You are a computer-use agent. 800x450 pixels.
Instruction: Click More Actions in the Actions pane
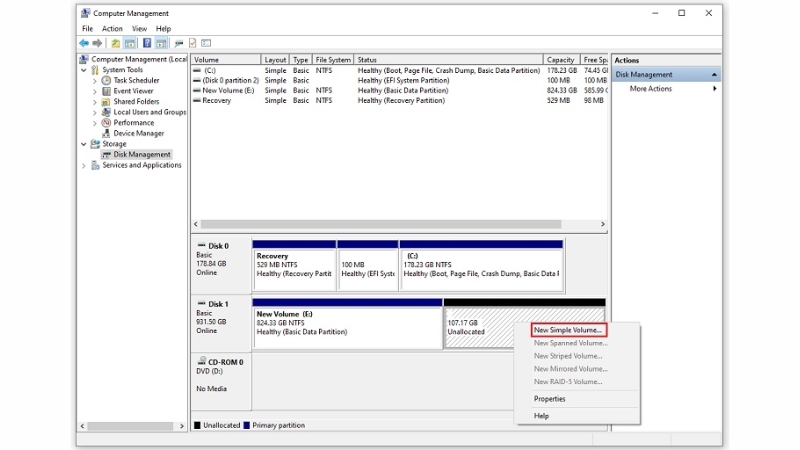coord(651,89)
